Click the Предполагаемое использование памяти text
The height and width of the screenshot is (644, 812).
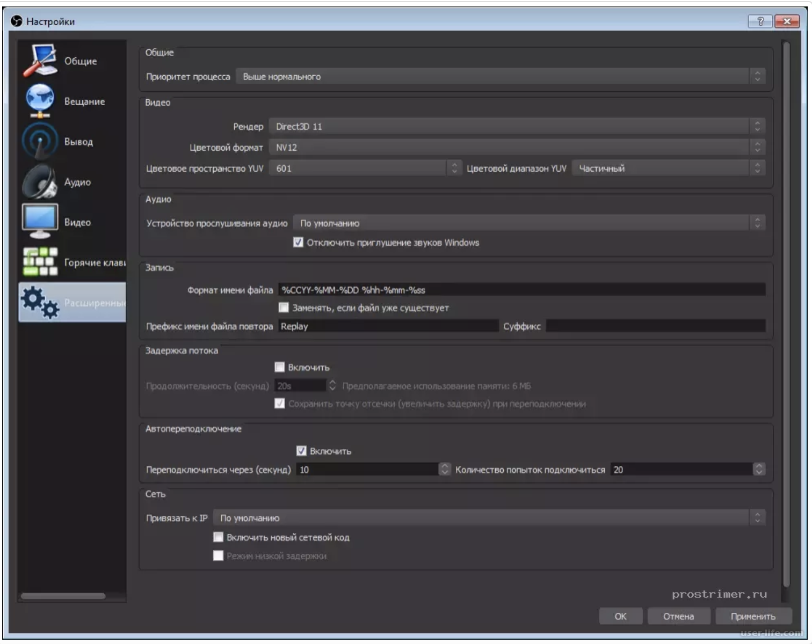(x=437, y=385)
